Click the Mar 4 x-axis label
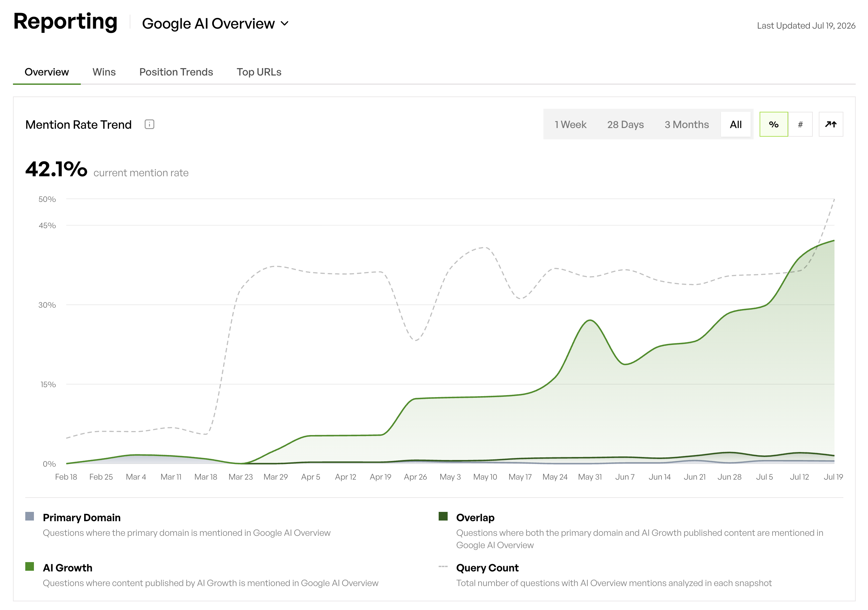Screen dimensions: 868x610 136,477
